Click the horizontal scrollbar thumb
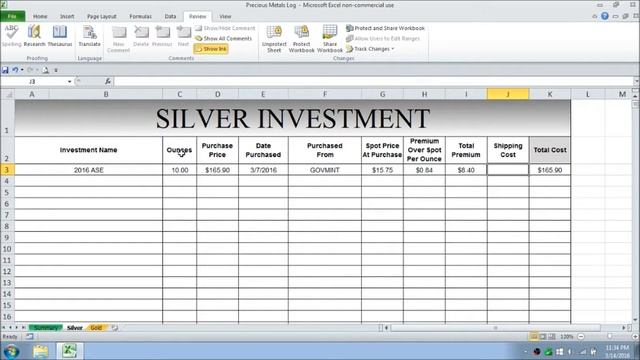This screenshot has height=360, width=640. pos(496,328)
